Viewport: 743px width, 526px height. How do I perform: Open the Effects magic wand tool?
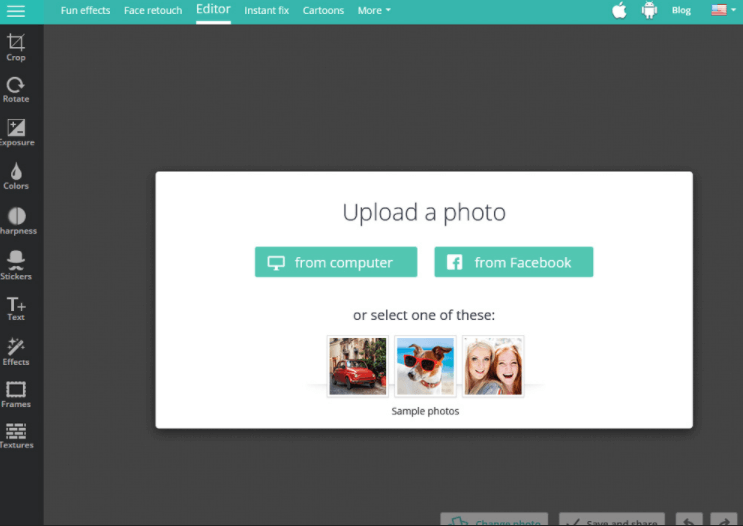tap(16, 352)
